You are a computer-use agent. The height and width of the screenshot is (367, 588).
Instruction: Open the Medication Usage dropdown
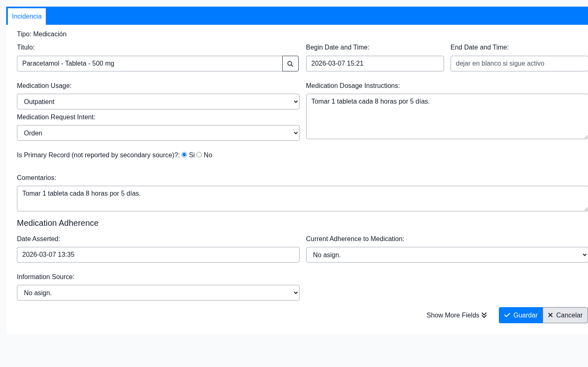tap(158, 102)
